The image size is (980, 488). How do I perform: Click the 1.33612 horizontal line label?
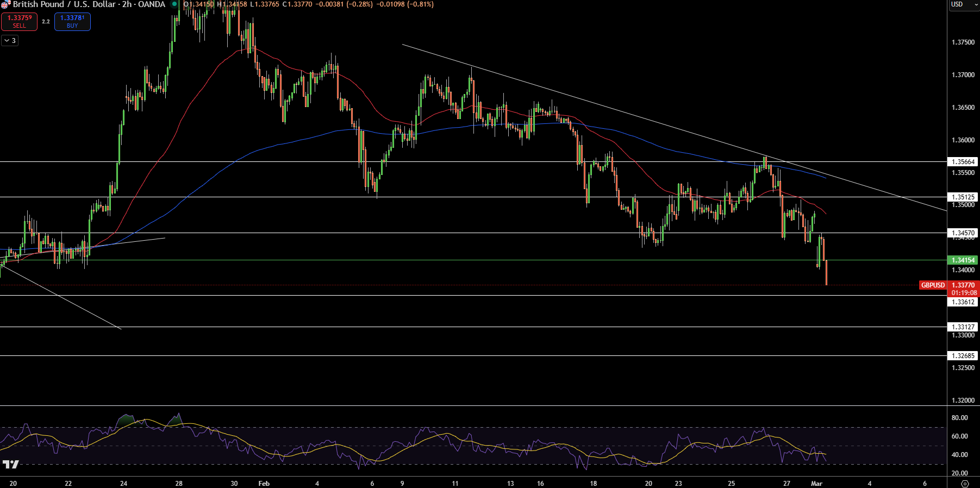coord(963,302)
